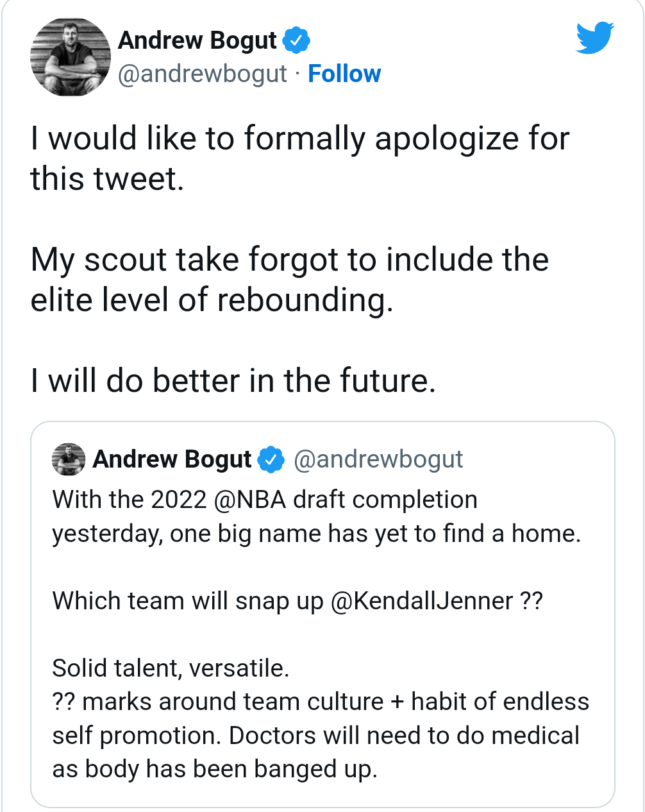Click Andrew Bogut name in quoted tweet
This screenshot has height=812, width=645.
[172, 459]
